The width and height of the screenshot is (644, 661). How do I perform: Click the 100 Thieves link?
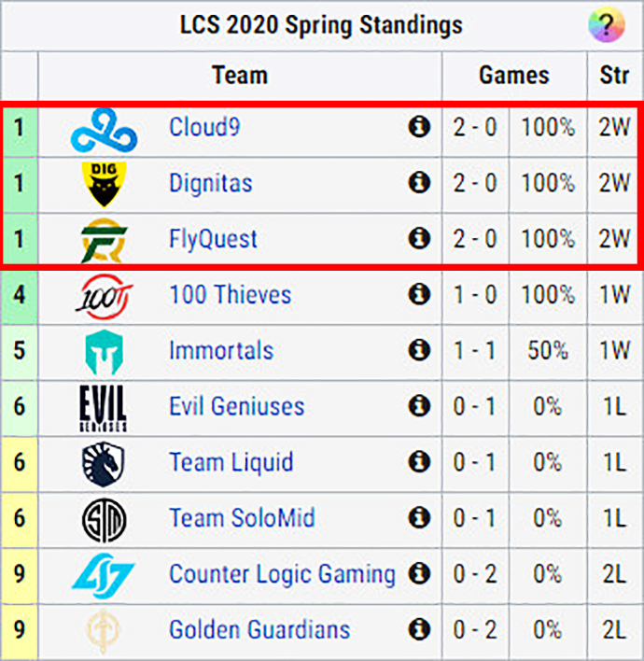[x=230, y=295]
